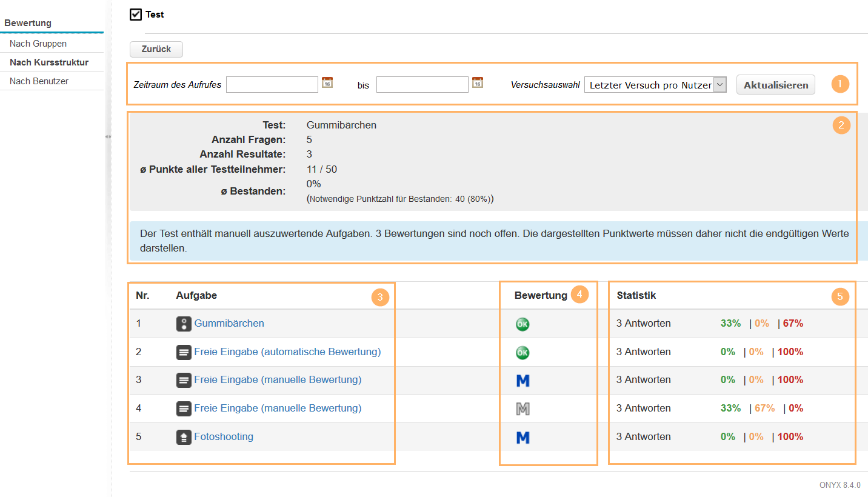Viewport: 868px width, 497px height.
Task: Click the upload task icon beside Fotoshooting
Action: [184, 437]
